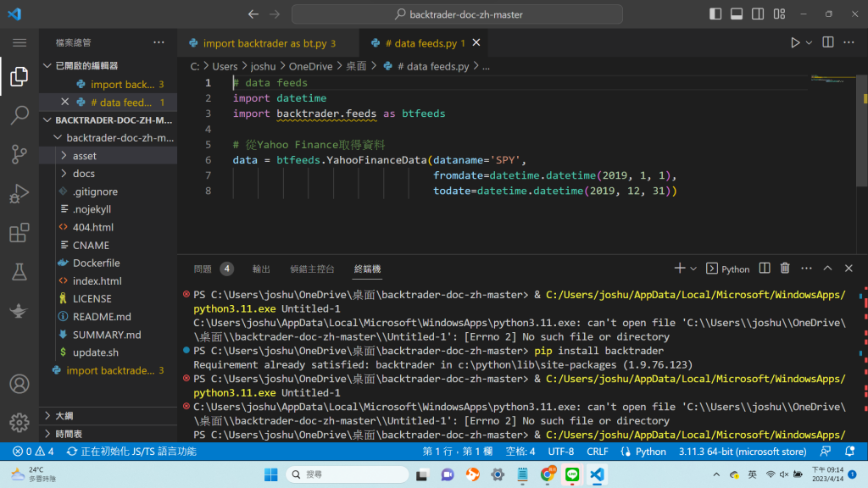The width and height of the screenshot is (868, 488).
Task: Go back with the navigation arrow
Action: [253, 14]
